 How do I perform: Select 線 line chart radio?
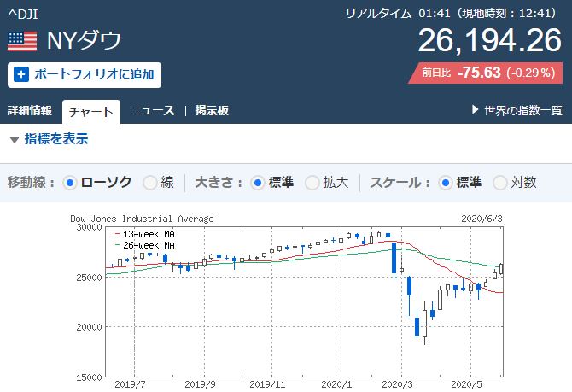pyautogui.click(x=149, y=182)
